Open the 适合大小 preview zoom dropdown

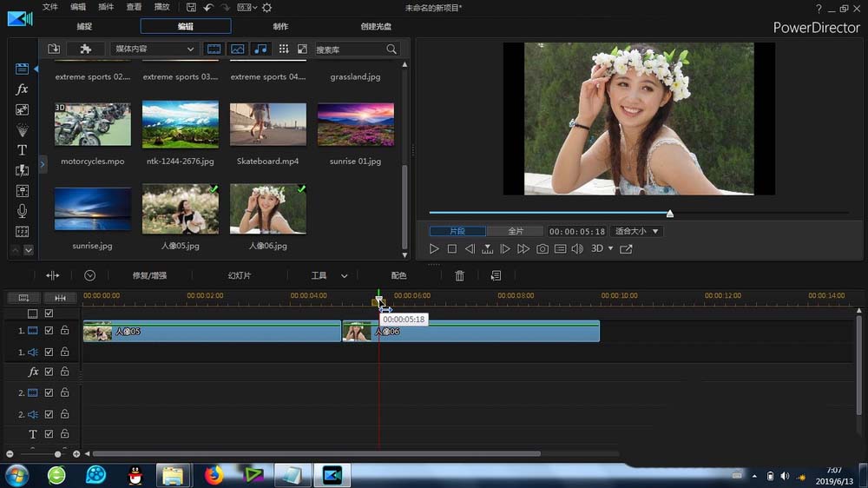coord(637,232)
